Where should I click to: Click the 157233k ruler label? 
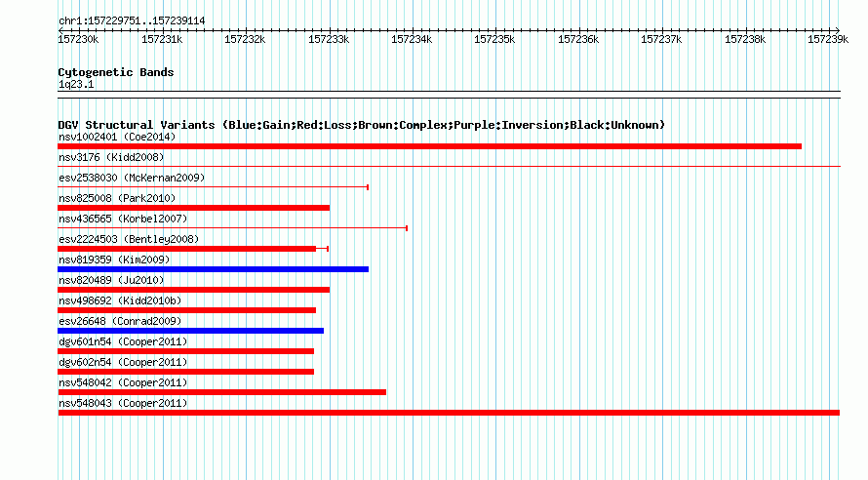[329, 39]
